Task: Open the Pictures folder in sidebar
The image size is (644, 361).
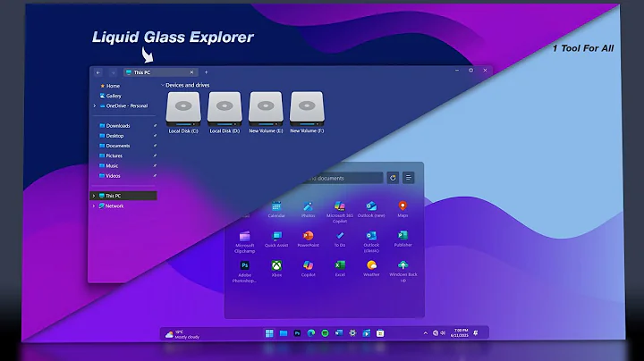Action: pos(111,155)
